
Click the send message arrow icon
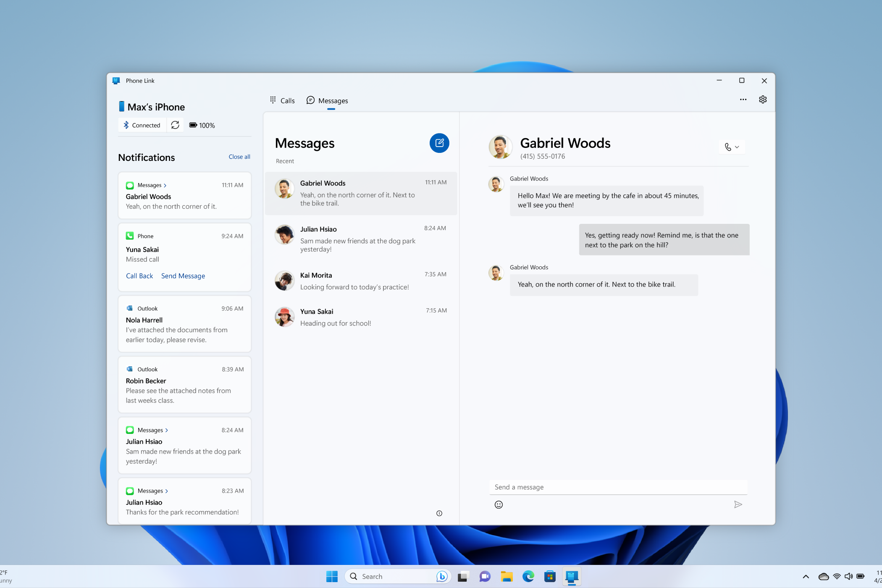[738, 504]
